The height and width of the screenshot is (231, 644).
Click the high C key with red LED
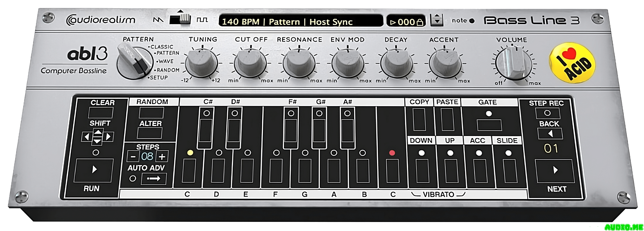(x=393, y=171)
